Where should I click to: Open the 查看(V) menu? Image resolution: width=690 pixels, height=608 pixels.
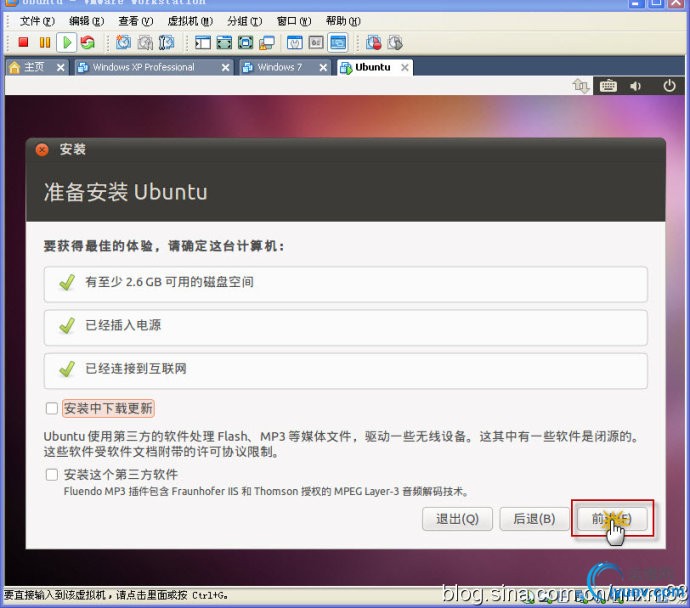click(136, 21)
